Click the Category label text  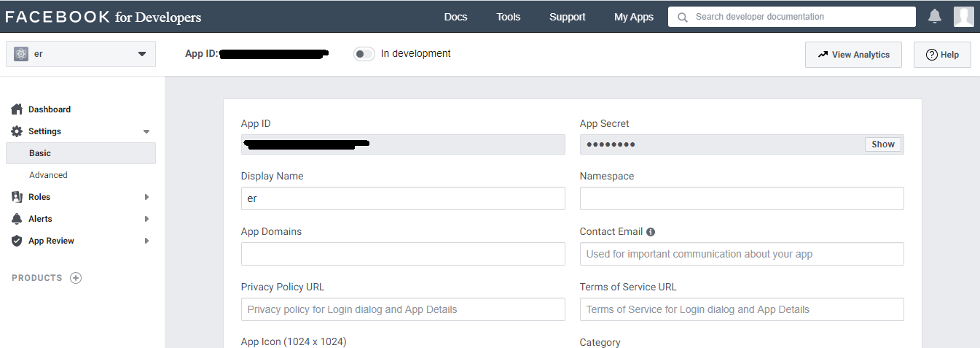tap(600, 342)
